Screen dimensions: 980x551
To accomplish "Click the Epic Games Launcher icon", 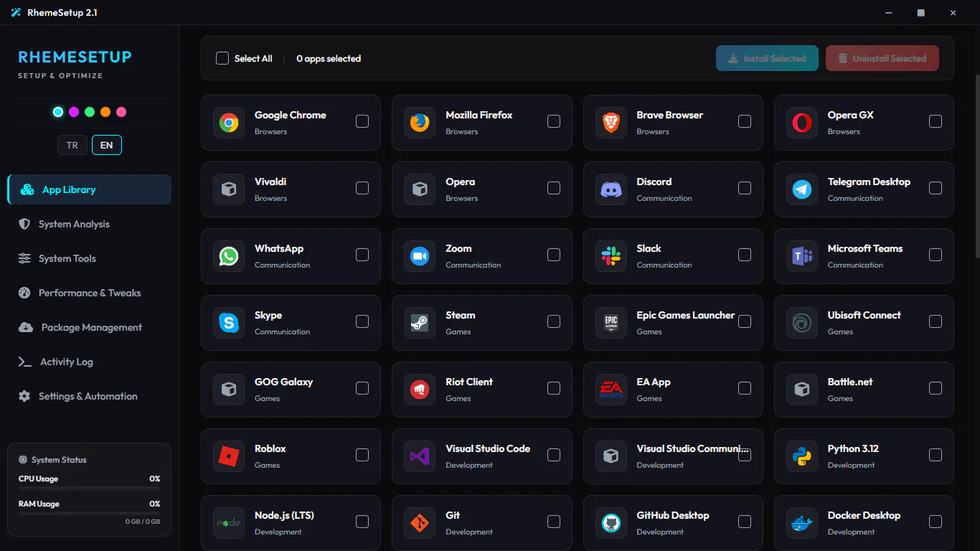I will 611,323.
